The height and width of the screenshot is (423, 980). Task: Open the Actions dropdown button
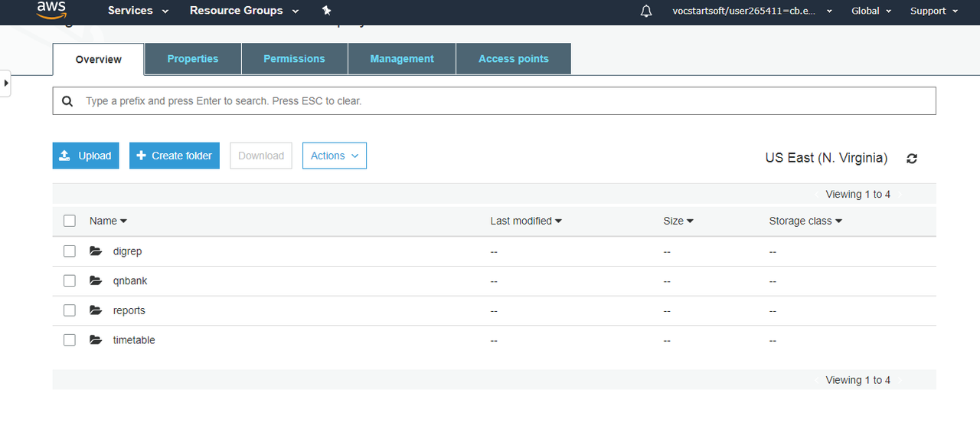pyautogui.click(x=335, y=156)
